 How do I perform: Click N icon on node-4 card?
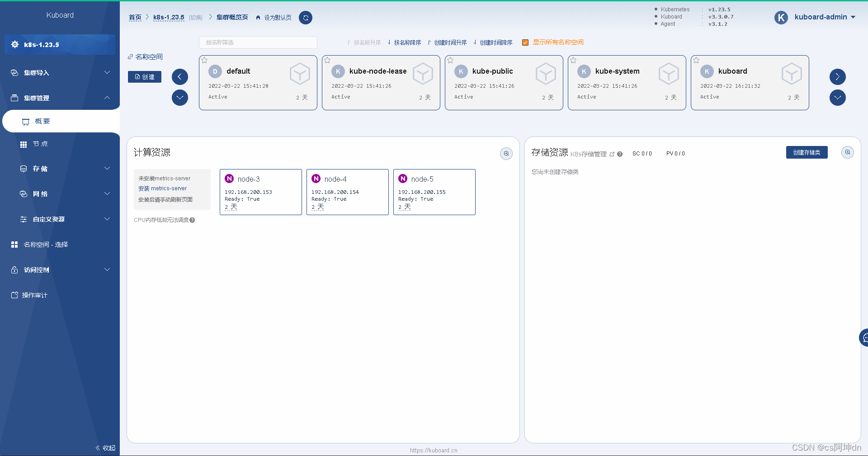pos(316,179)
